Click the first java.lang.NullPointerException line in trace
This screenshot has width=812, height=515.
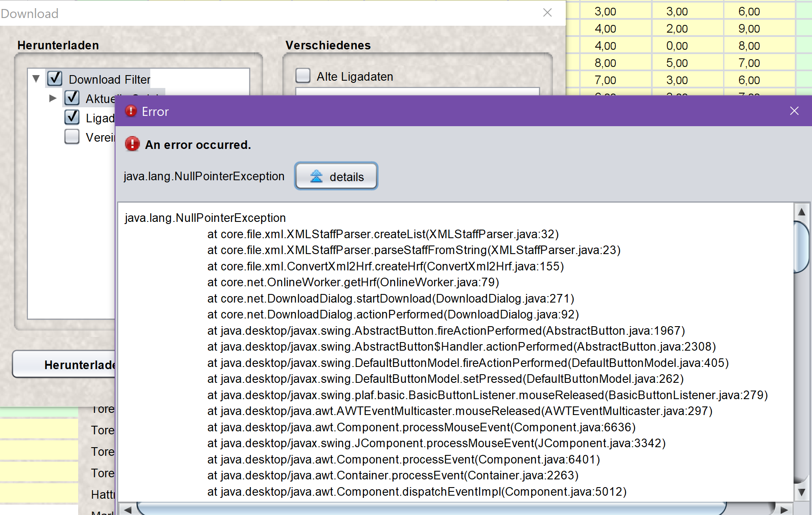click(205, 218)
